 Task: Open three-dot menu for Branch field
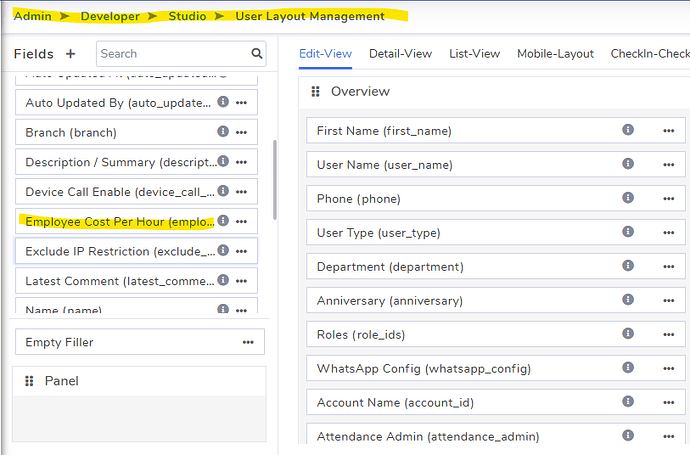point(241,132)
